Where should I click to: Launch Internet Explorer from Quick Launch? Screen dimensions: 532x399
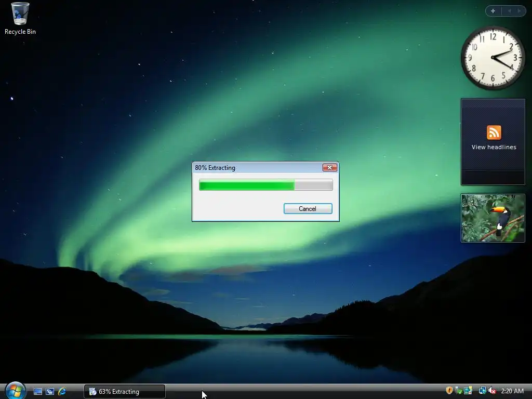pyautogui.click(x=62, y=392)
